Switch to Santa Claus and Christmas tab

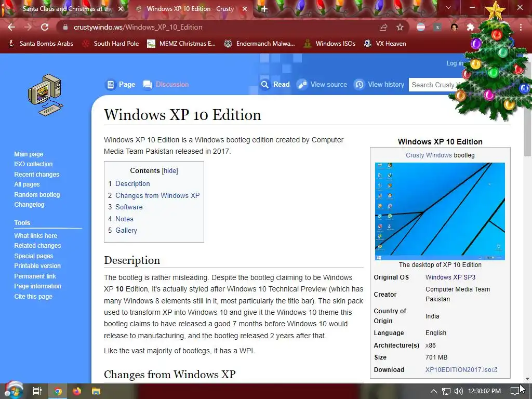click(66, 9)
